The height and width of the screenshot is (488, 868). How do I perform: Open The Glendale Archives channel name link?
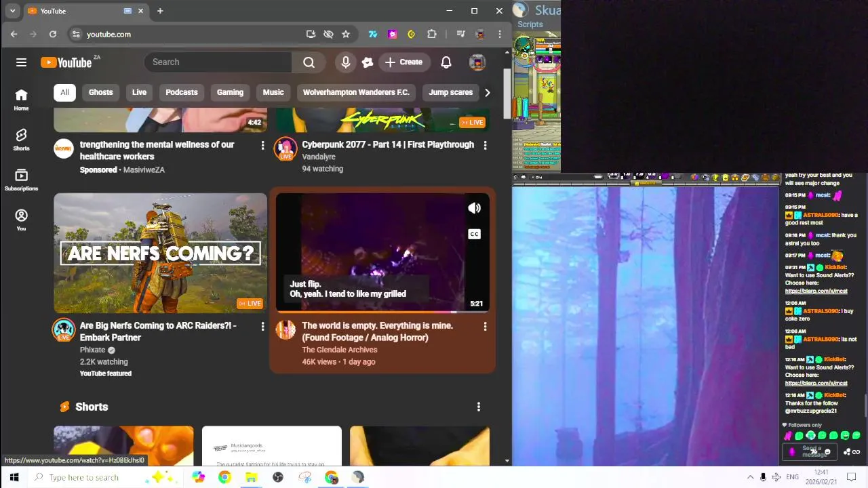pyautogui.click(x=339, y=350)
